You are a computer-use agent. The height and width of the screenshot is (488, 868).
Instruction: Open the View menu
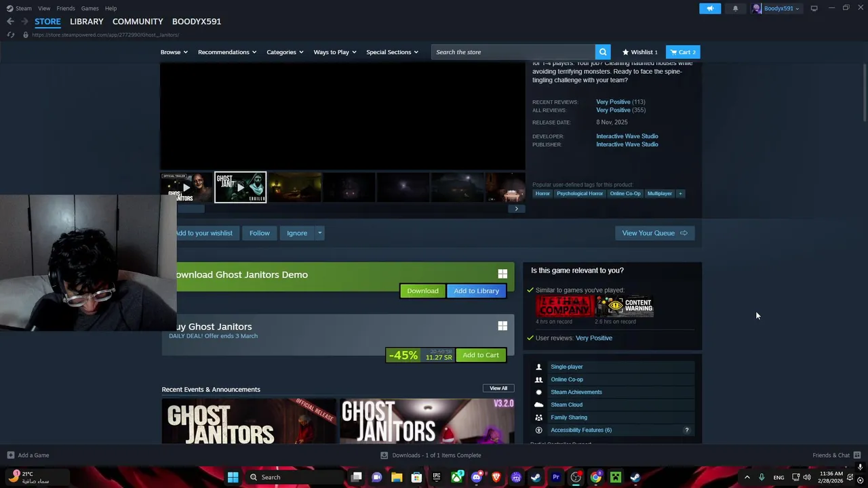[x=44, y=8]
